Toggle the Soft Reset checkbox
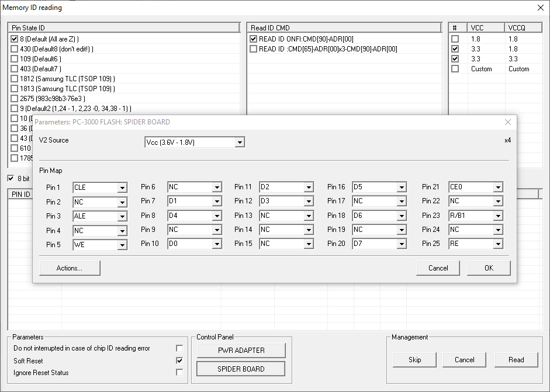This screenshot has width=550, height=392. click(179, 360)
